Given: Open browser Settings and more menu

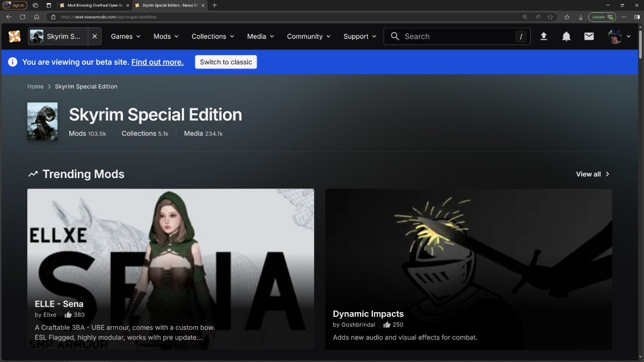Looking at the screenshot, I should coord(624,17).
